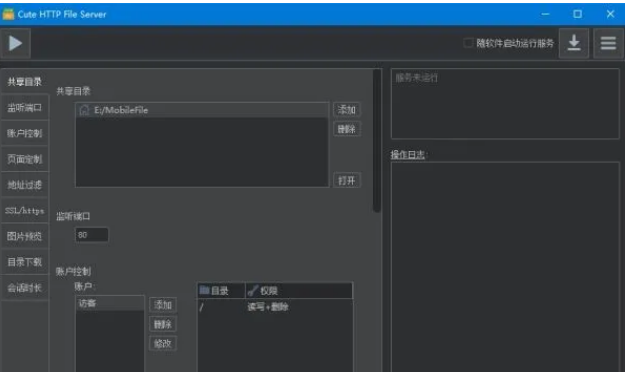Click the port input field showing 80
Image resolution: width=625 pixels, height=372 pixels.
coord(92,235)
